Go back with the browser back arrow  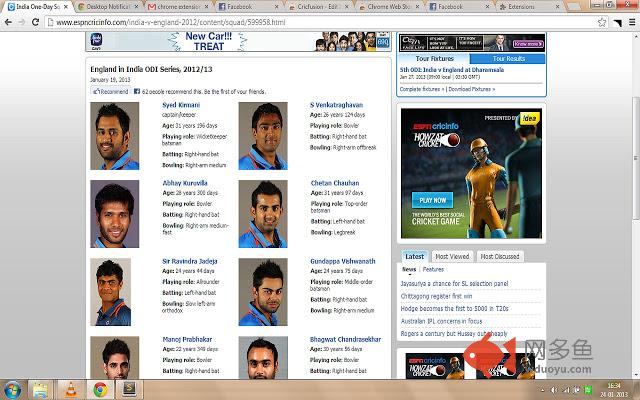click(x=8, y=22)
